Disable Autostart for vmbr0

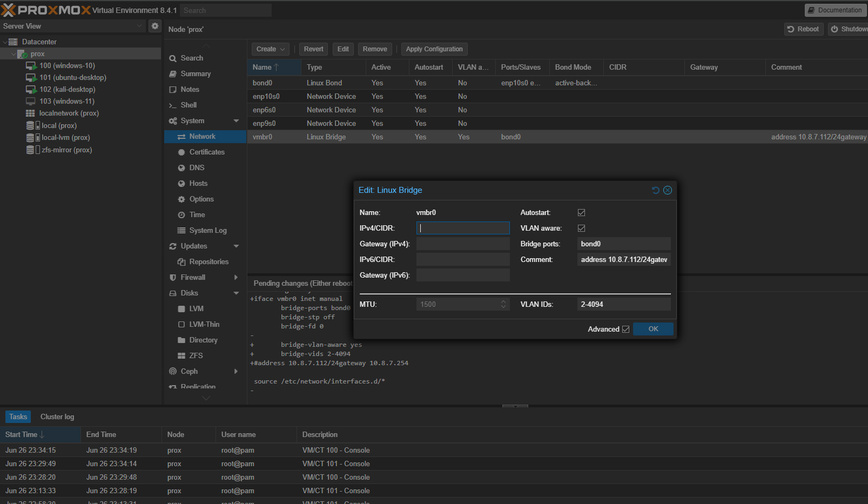click(x=581, y=212)
